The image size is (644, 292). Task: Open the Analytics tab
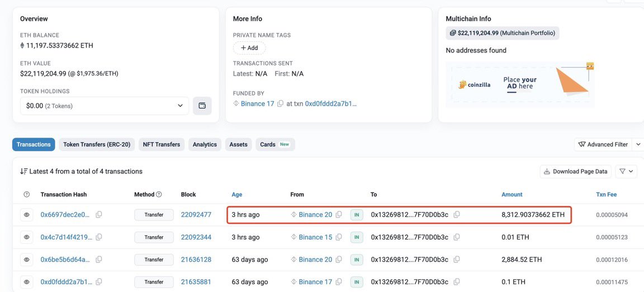coord(205,144)
